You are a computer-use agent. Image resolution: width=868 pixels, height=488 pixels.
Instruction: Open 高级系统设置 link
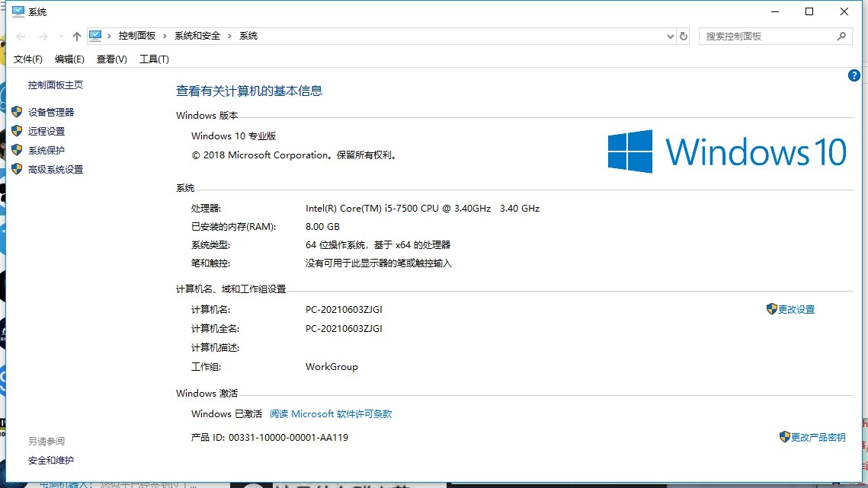point(56,169)
